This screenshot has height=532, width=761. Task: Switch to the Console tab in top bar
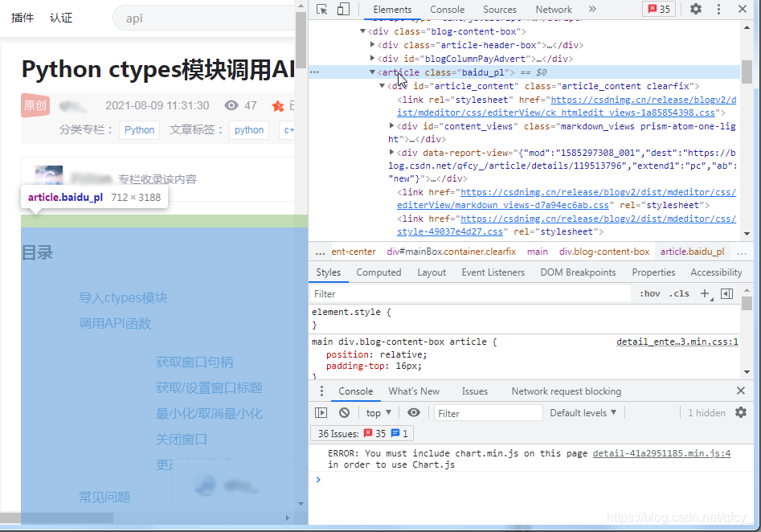tap(447, 9)
